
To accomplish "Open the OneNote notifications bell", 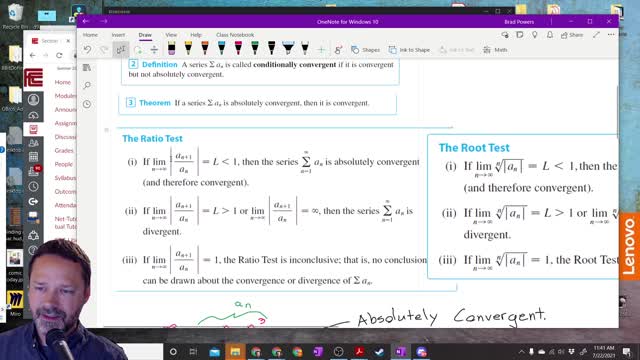I will [x=550, y=35].
